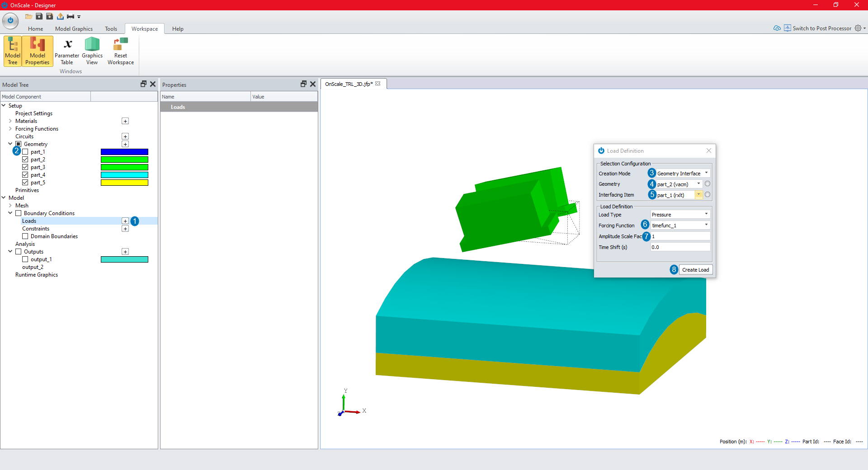Click the OnScale power application button
The image size is (868, 470).
[x=10, y=21]
